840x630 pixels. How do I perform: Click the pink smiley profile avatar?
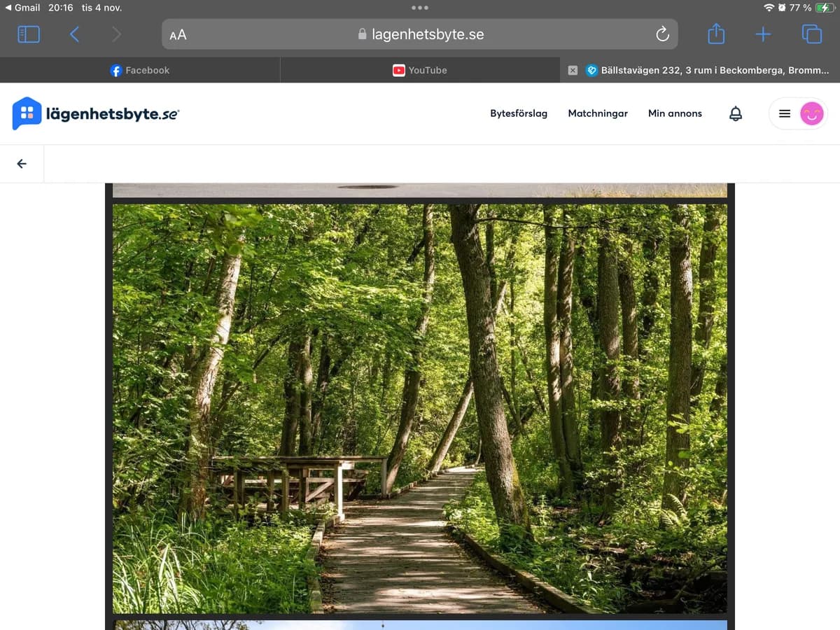pyautogui.click(x=811, y=113)
